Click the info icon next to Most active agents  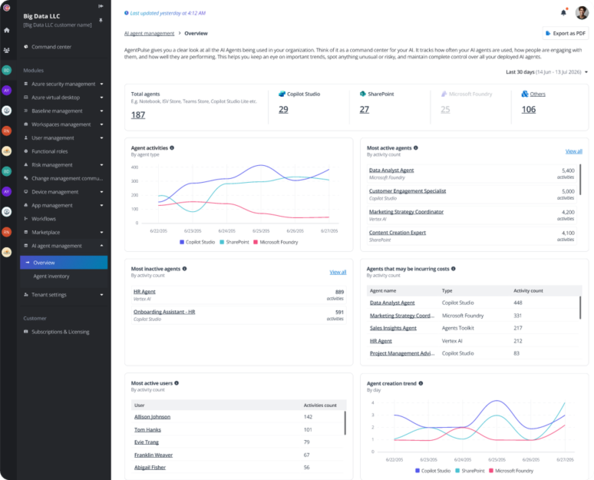tap(416, 148)
